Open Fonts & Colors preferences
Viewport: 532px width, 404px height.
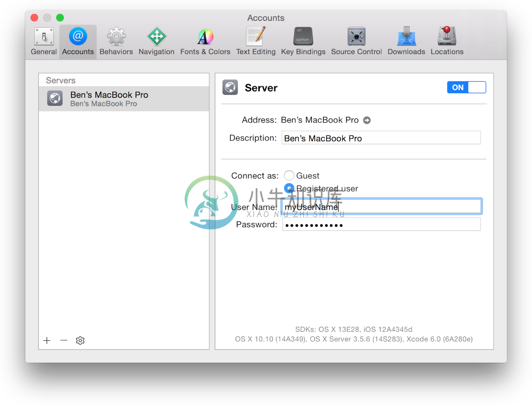(x=205, y=41)
